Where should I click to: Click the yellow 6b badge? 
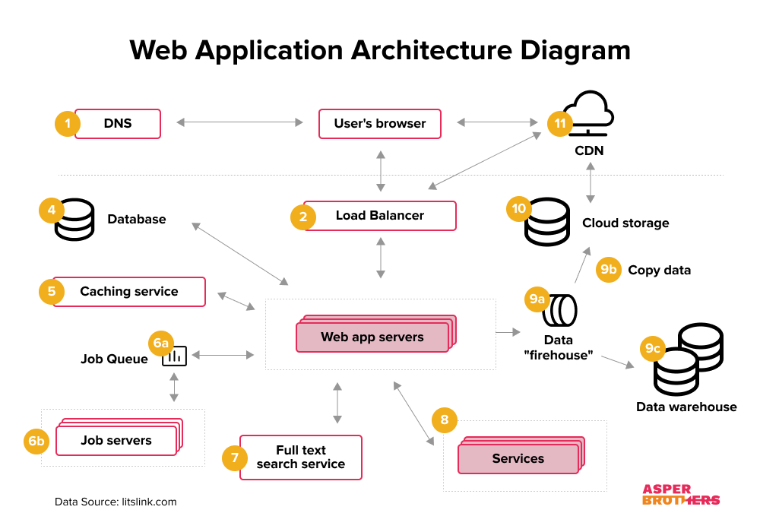(36, 441)
